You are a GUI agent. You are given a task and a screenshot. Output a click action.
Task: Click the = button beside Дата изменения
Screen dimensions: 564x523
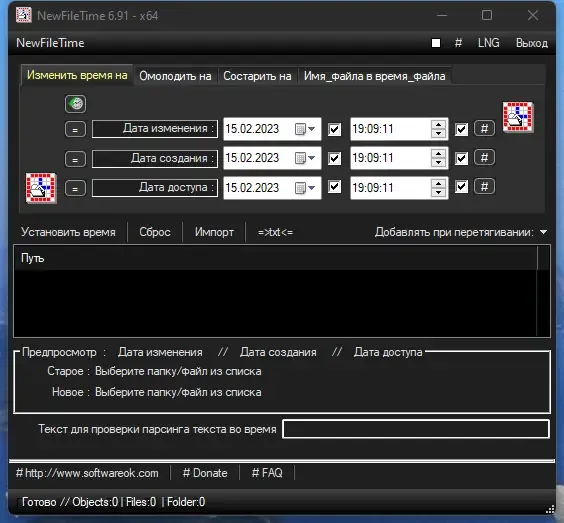coord(75,129)
